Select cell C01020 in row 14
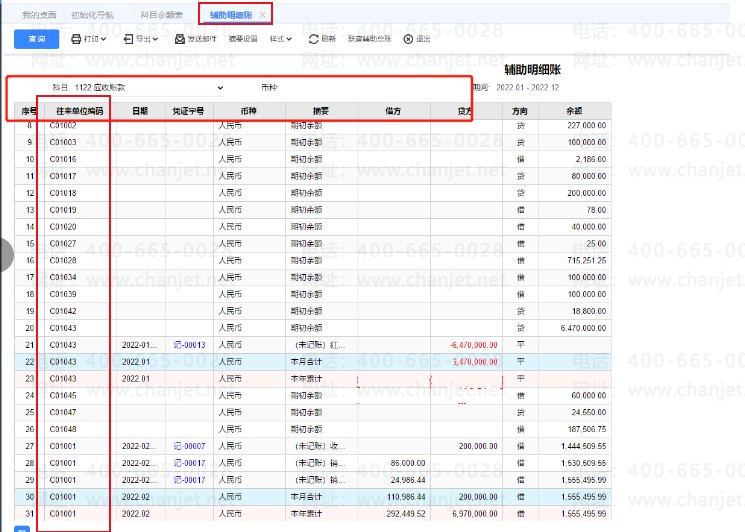Viewport: 745px width, 532px height. (63, 227)
